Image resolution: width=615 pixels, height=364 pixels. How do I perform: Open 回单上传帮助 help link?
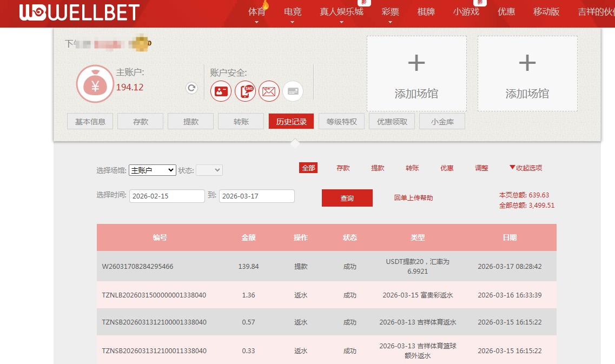click(x=413, y=197)
